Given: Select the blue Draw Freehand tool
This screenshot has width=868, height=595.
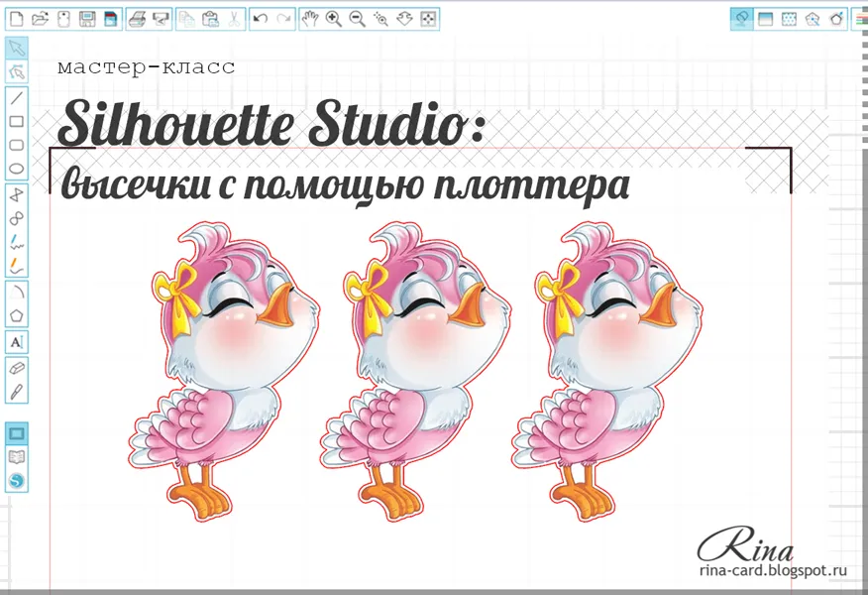Looking at the screenshot, I should coord(17,242).
